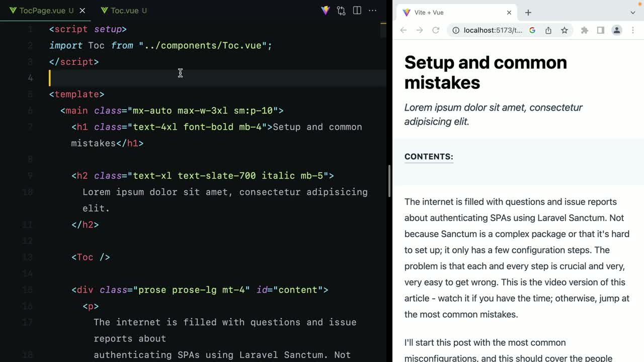View site information icon in address bar
644x362 pixels.
click(456, 30)
